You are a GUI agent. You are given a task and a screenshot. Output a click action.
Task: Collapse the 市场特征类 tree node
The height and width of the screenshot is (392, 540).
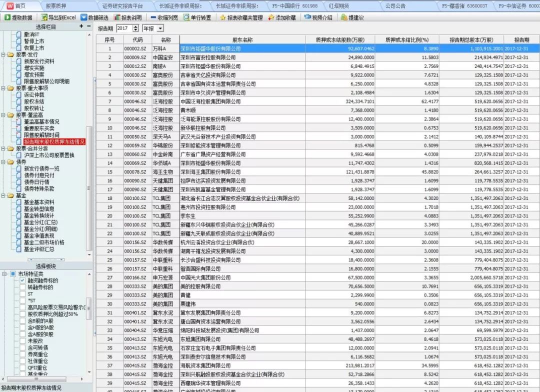(3, 274)
